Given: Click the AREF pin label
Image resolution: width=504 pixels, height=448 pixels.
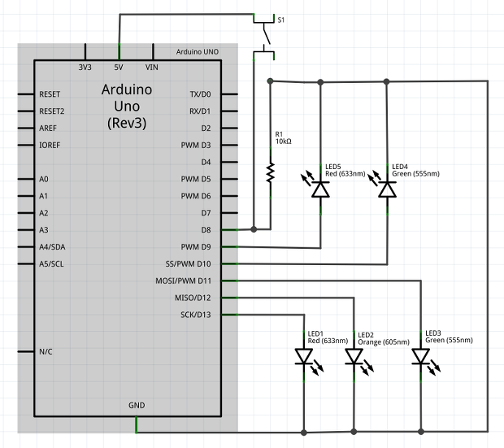Looking at the screenshot, I should pyautogui.click(x=48, y=128).
